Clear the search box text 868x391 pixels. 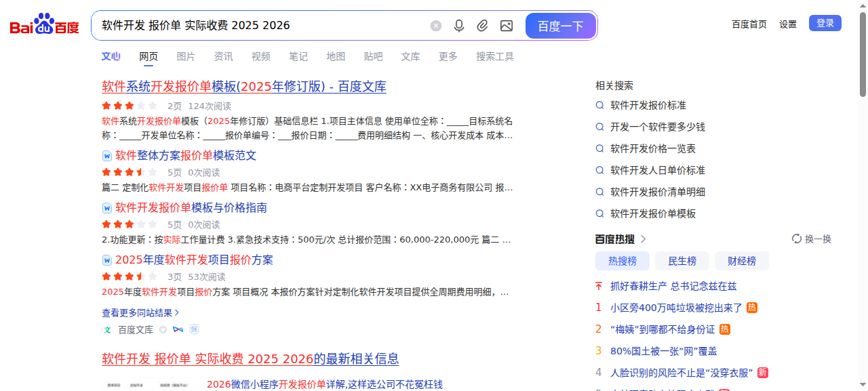pos(436,26)
